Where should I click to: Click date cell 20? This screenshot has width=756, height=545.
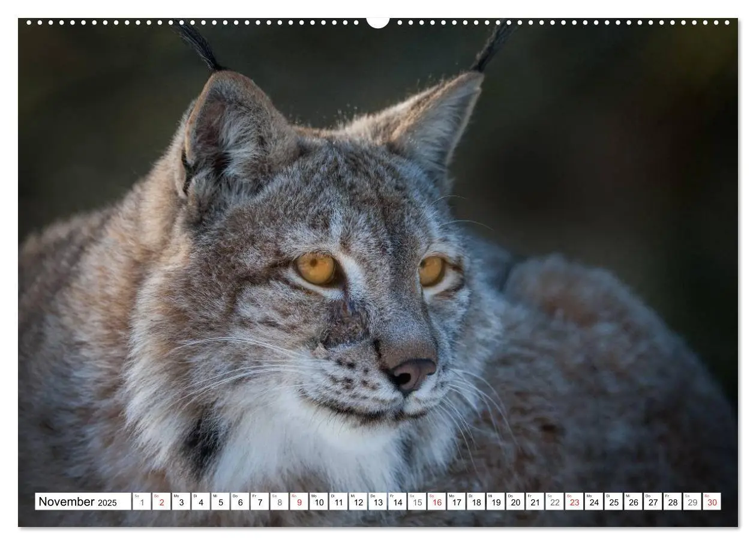click(515, 502)
